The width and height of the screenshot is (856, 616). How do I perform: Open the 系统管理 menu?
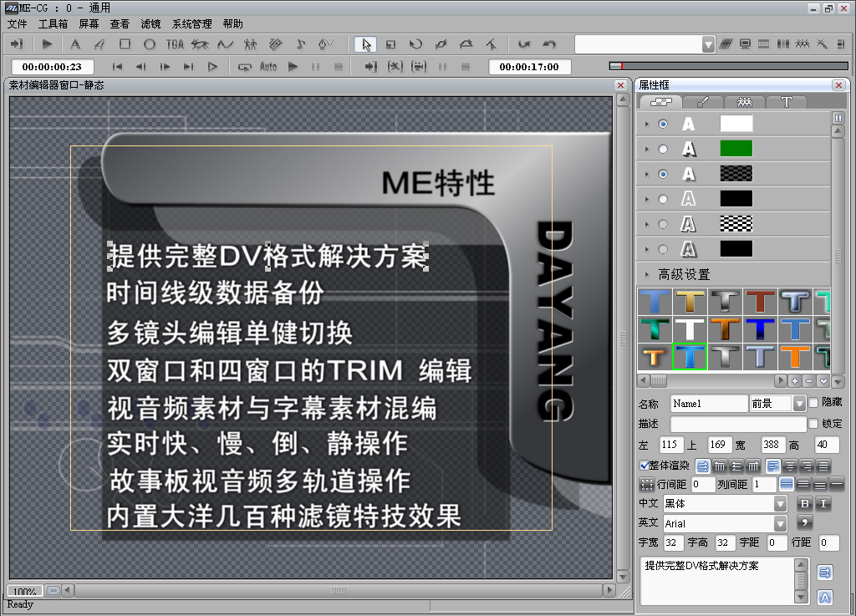click(x=191, y=24)
